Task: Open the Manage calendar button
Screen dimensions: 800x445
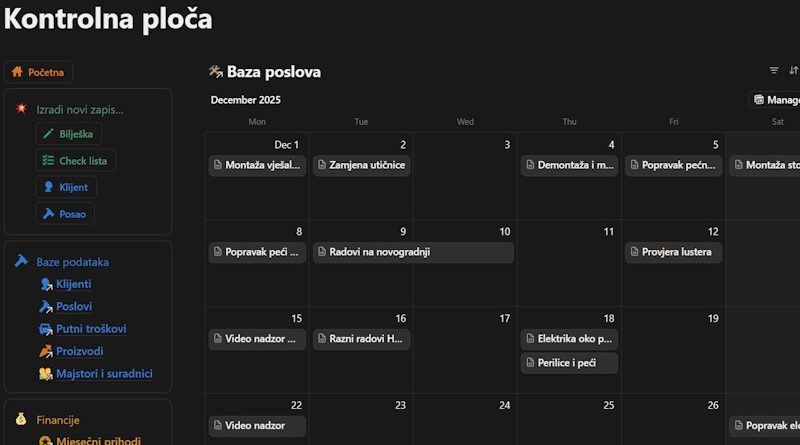Action: (x=776, y=100)
